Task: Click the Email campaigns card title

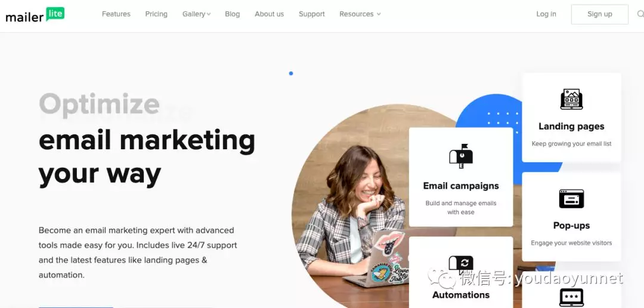Action: (x=461, y=186)
